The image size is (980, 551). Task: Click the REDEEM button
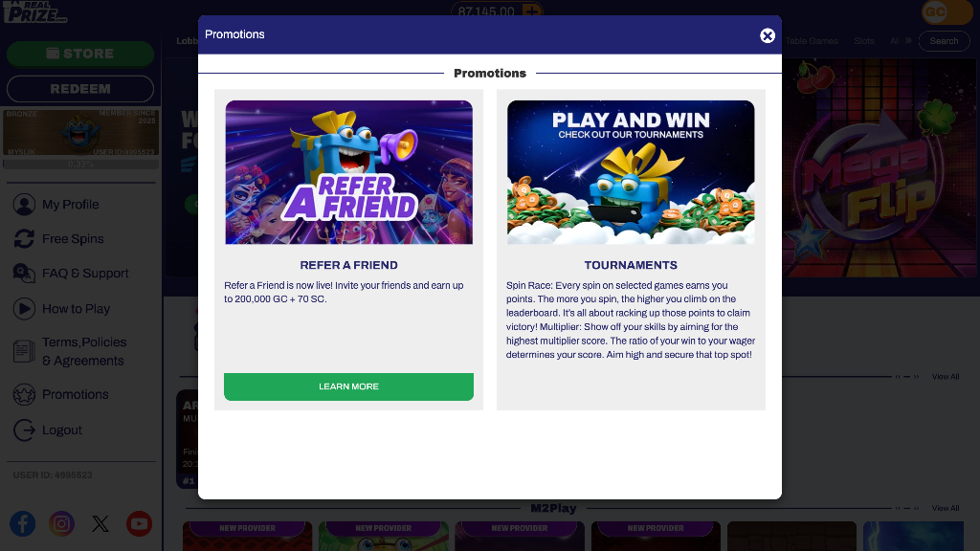pyautogui.click(x=80, y=89)
